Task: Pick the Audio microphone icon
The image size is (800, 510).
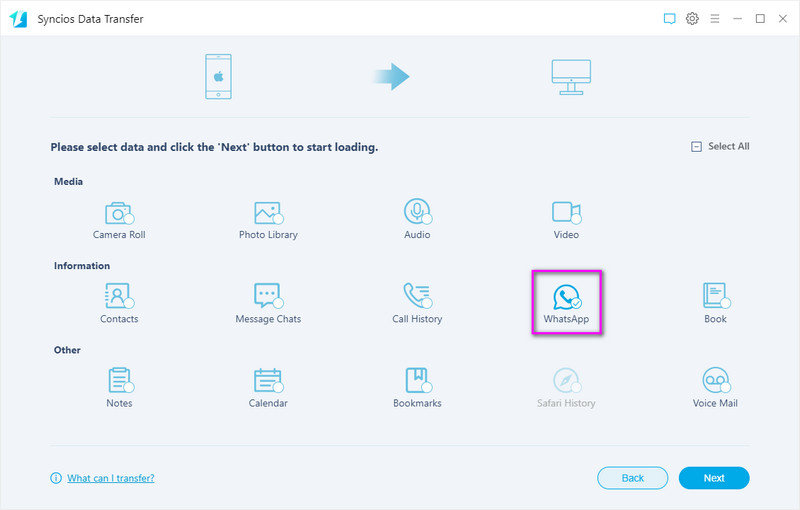Action: 418,212
